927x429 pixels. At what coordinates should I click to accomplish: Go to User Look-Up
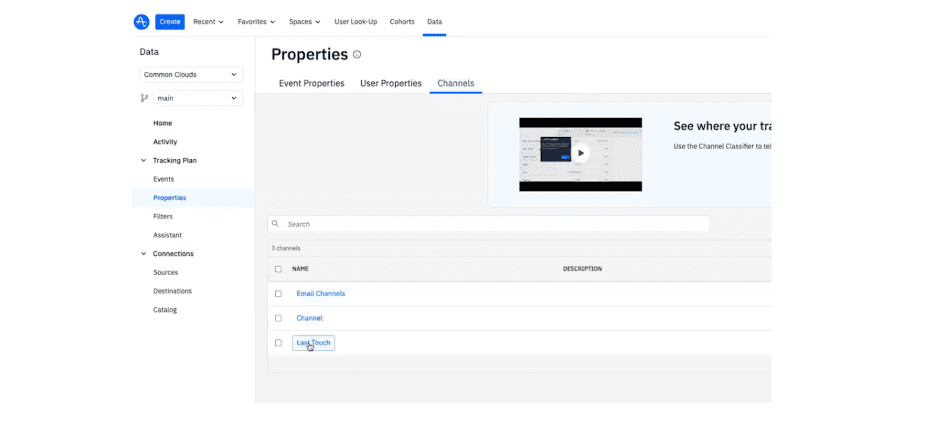click(356, 22)
